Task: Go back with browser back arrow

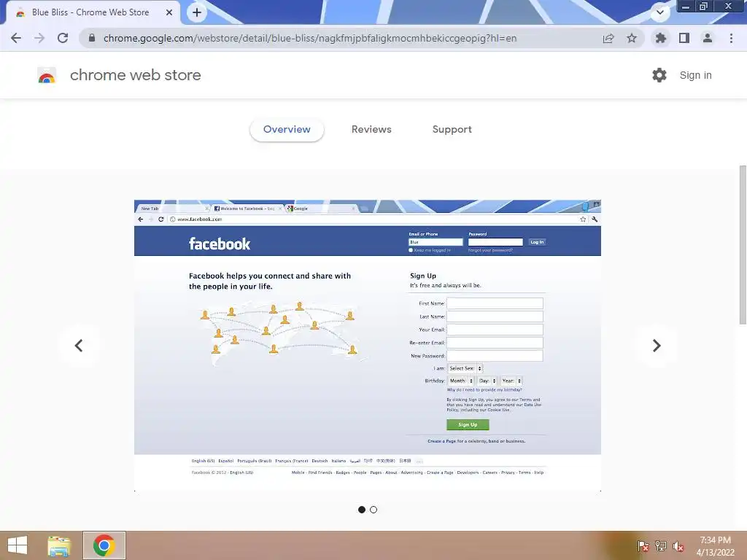Action: pos(16,38)
